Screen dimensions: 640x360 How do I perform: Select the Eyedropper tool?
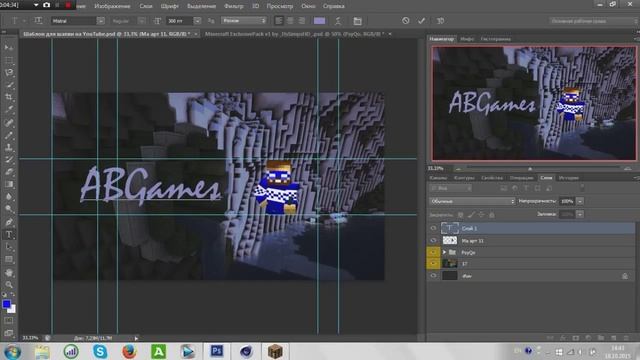[9, 110]
